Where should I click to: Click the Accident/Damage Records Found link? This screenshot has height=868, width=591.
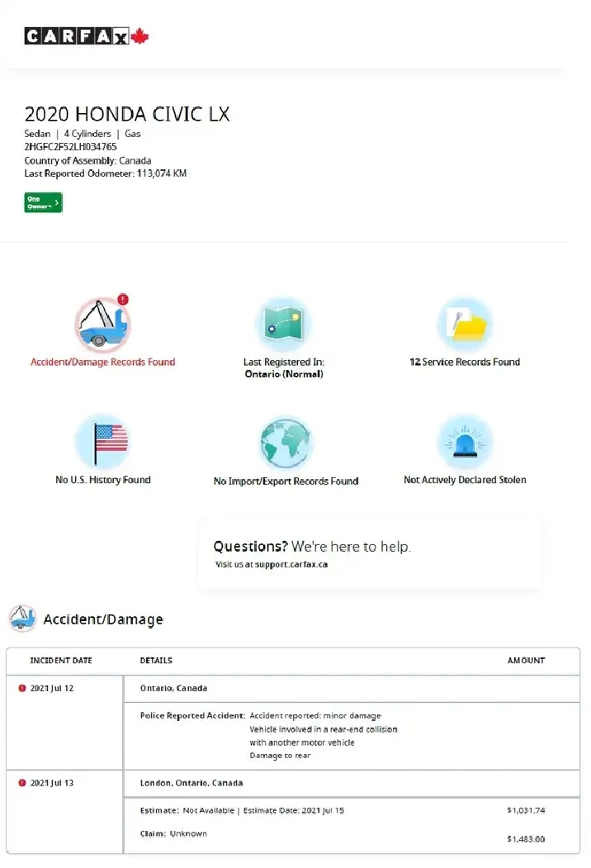[x=103, y=362]
